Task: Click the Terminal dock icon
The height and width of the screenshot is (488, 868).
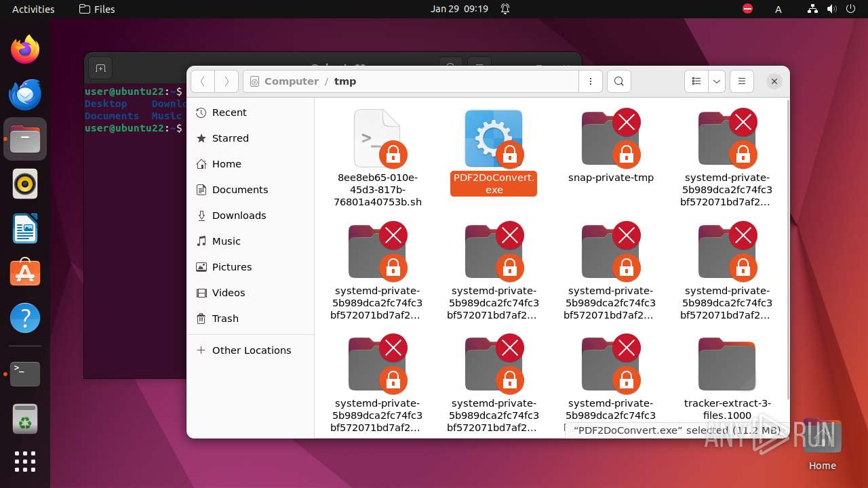Action: (x=25, y=374)
